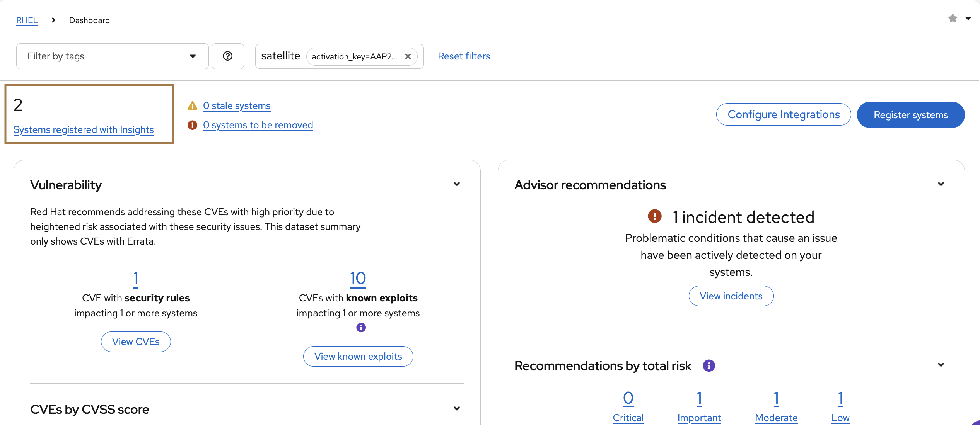This screenshot has height=425, width=980.
Task: Click Configure Integrations button
Action: coord(783,114)
